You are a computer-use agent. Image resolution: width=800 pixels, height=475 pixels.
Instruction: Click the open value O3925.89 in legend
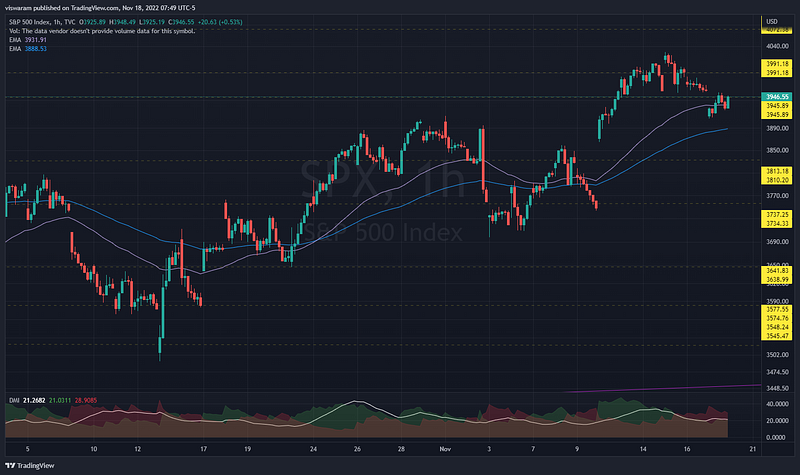tap(92, 22)
